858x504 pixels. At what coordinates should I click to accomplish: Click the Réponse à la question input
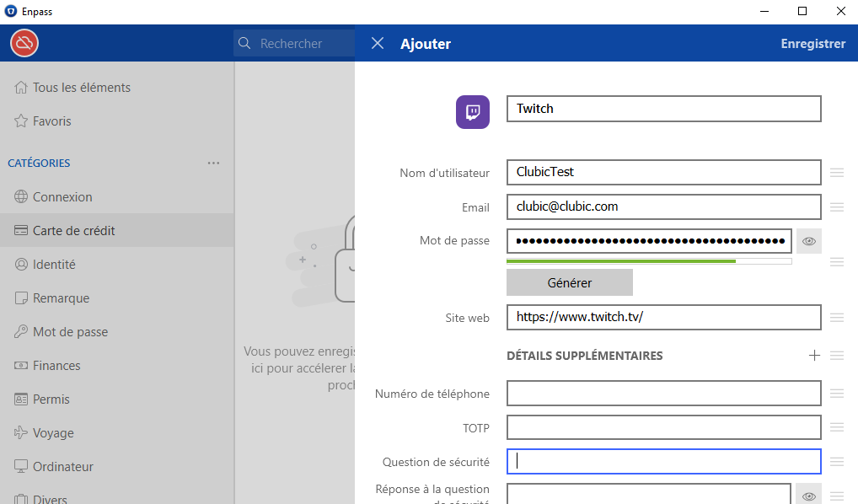tap(649, 494)
